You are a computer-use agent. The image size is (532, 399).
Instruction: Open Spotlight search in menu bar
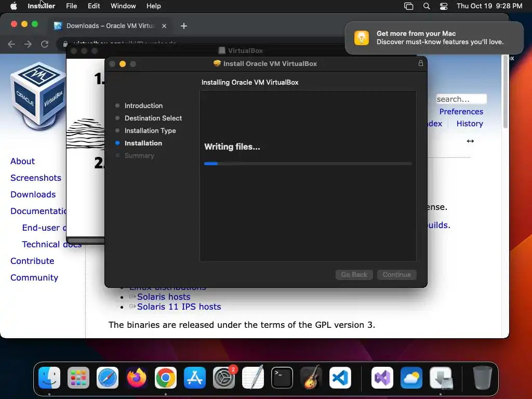coord(427,6)
